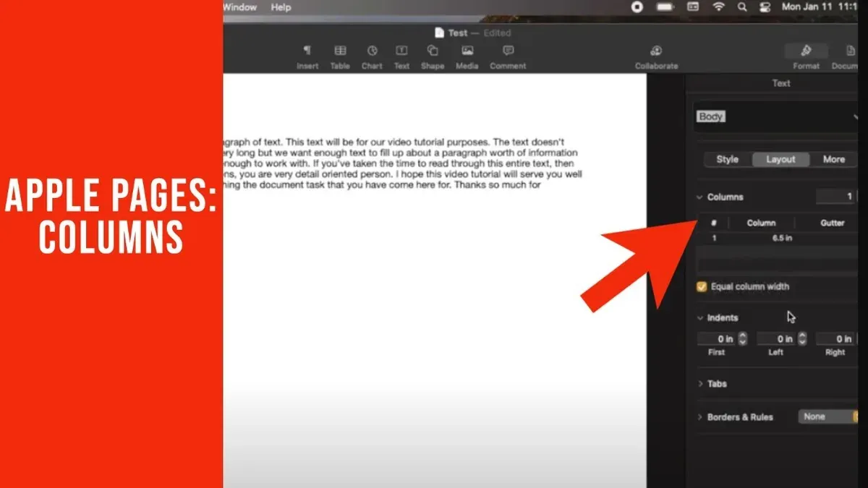Toggle the Equal column width checkbox
Image resolution: width=868 pixels, height=488 pixels.
pyautogui.click(x=702, y=286)
